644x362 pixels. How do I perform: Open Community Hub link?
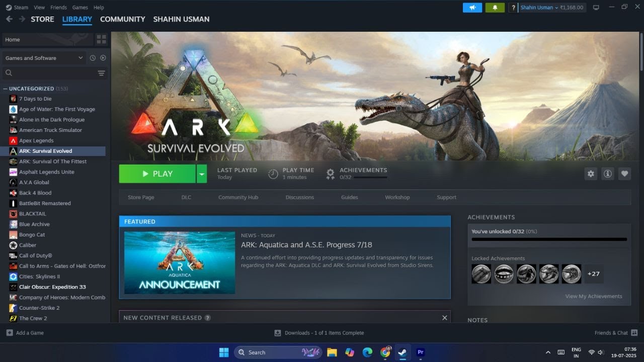click(x=238, y=197)
